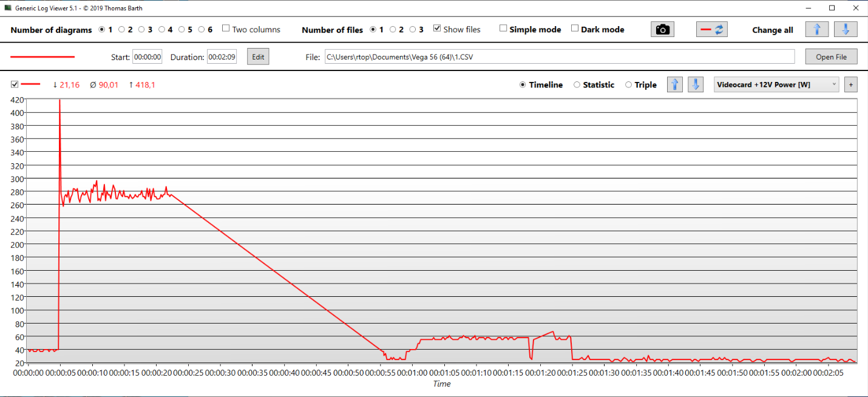868x397 pixels.
Task: Toggle the red series visibility checkbox
Action: click(15, 84)
